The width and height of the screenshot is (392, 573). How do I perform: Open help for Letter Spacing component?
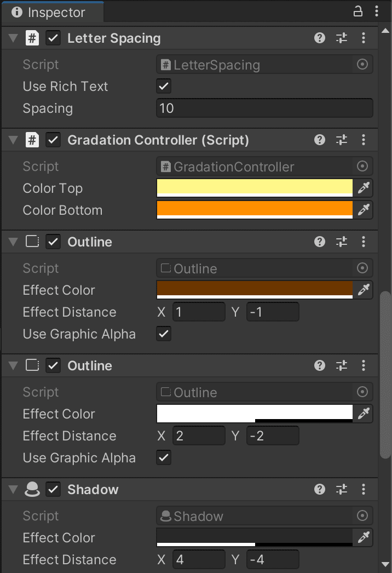pyautogui.click(x=320, y=38)
